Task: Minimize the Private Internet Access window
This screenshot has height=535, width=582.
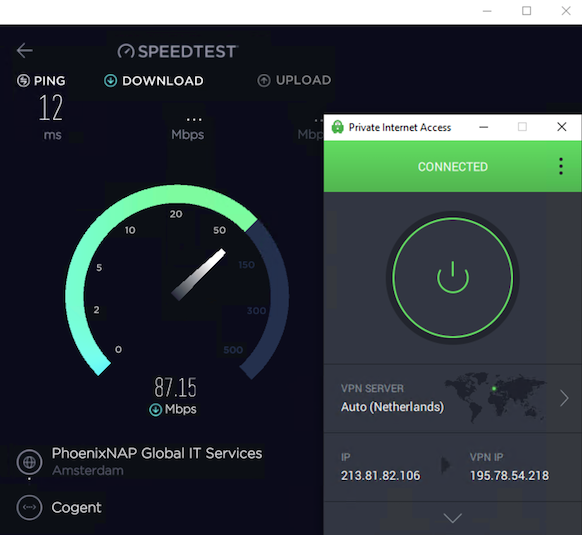Action: (x=483, y=127)
